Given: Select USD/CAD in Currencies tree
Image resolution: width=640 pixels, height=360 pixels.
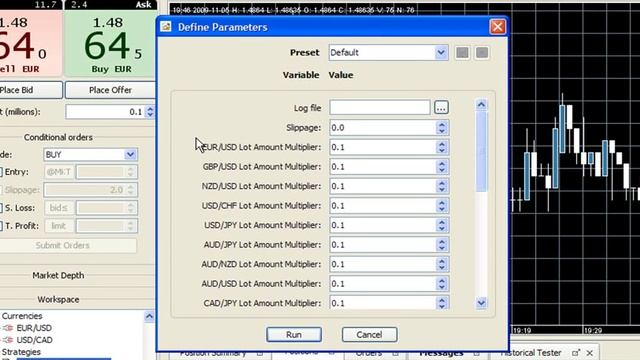Looking at the screenshot, I should coord(34,340).
